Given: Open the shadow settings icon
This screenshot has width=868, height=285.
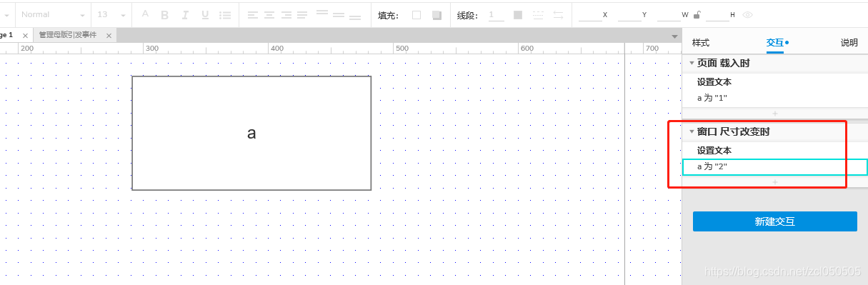Looking at the screenshot, I should [437, 14].
